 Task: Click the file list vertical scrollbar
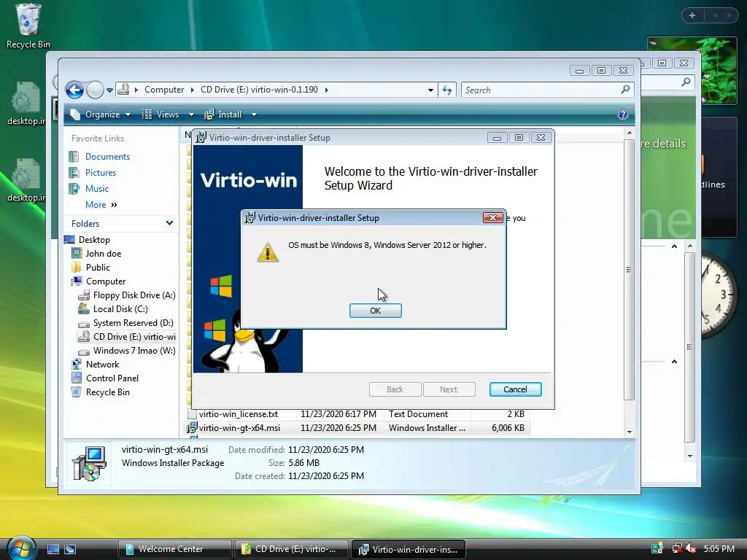(630, 270)
